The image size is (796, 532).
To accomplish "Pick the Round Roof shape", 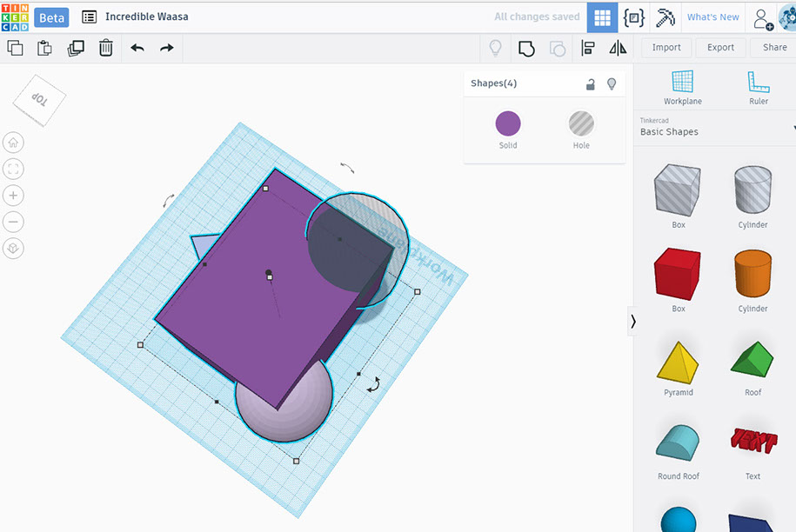I will [678, 442].
